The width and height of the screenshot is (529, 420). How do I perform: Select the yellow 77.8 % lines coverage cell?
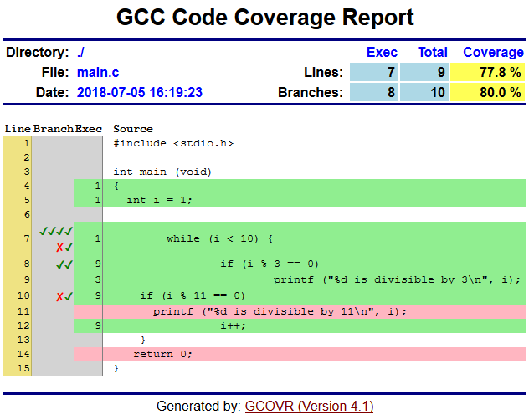487,72
